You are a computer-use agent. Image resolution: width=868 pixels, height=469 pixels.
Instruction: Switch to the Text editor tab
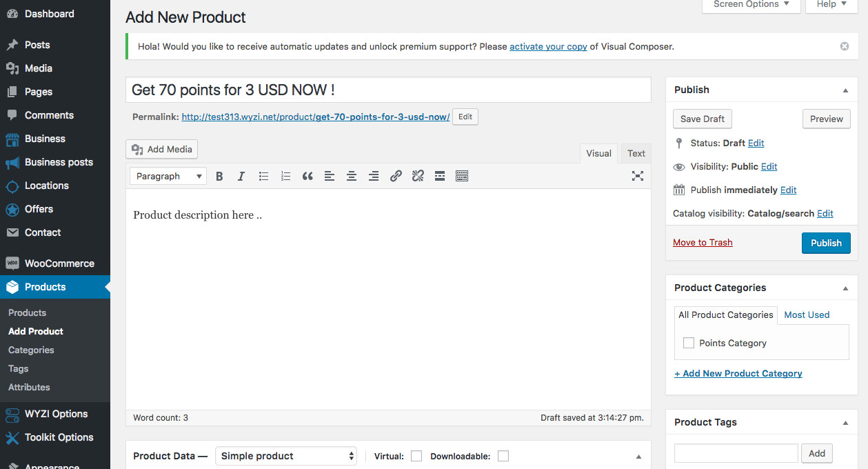636,154
